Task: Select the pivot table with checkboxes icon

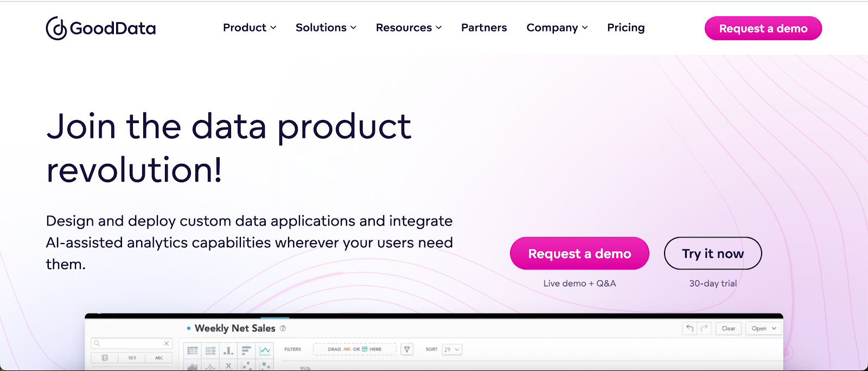Action: pyautogui.click(x=210, y=350)
